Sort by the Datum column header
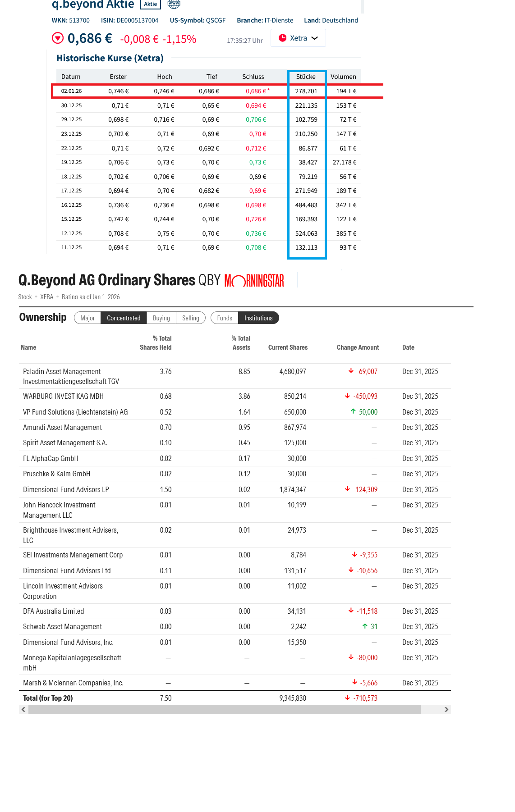This screenshot has width=515, height=812. [x=71, y=77]
